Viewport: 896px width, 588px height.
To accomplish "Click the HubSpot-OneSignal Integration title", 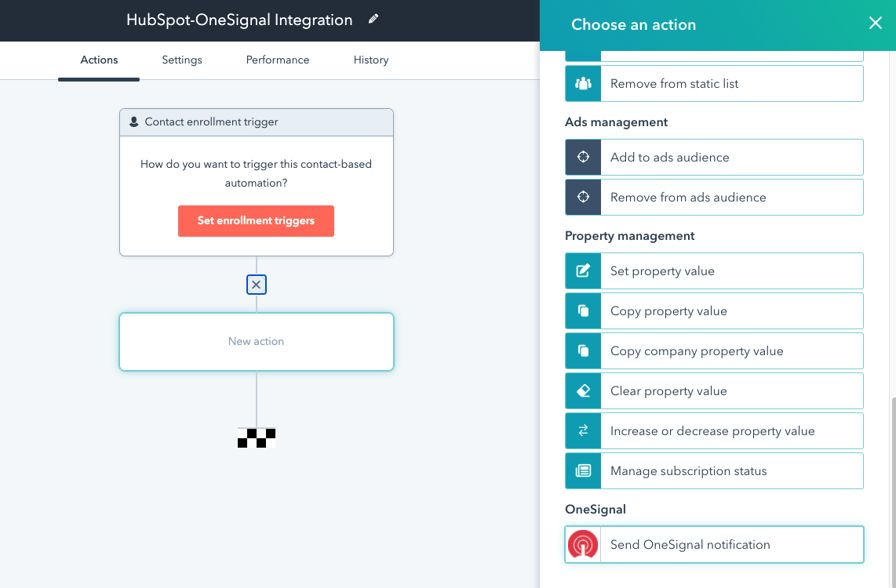I will tap(239, 20).
